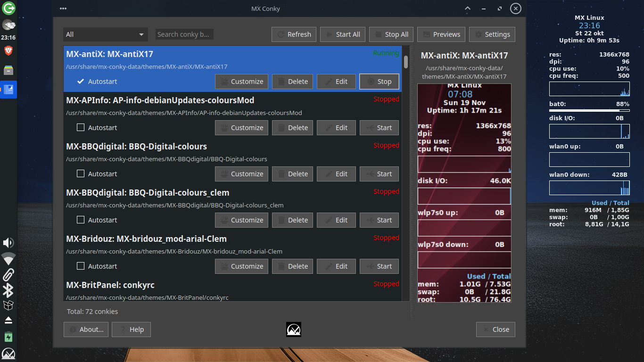Open the file manager launcher in the panel

click(x=8, y=70)
